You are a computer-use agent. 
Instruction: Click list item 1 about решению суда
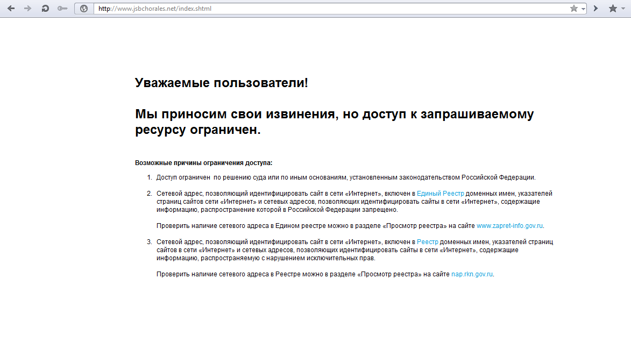tap(346, 177)
